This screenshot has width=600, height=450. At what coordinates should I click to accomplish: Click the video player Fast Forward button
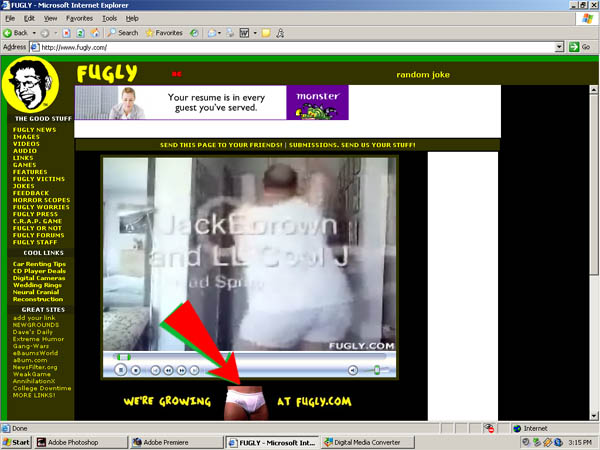point(181,370)
